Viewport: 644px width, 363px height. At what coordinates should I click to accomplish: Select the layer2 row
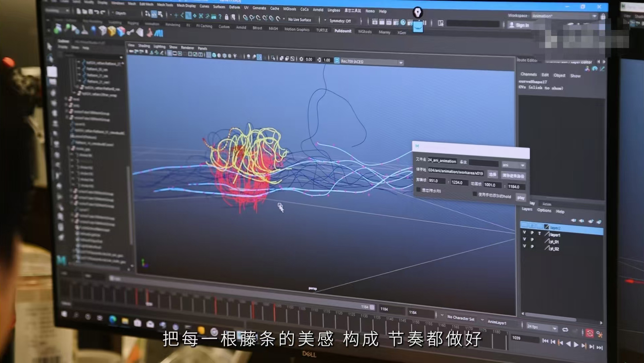pos(562,228)
